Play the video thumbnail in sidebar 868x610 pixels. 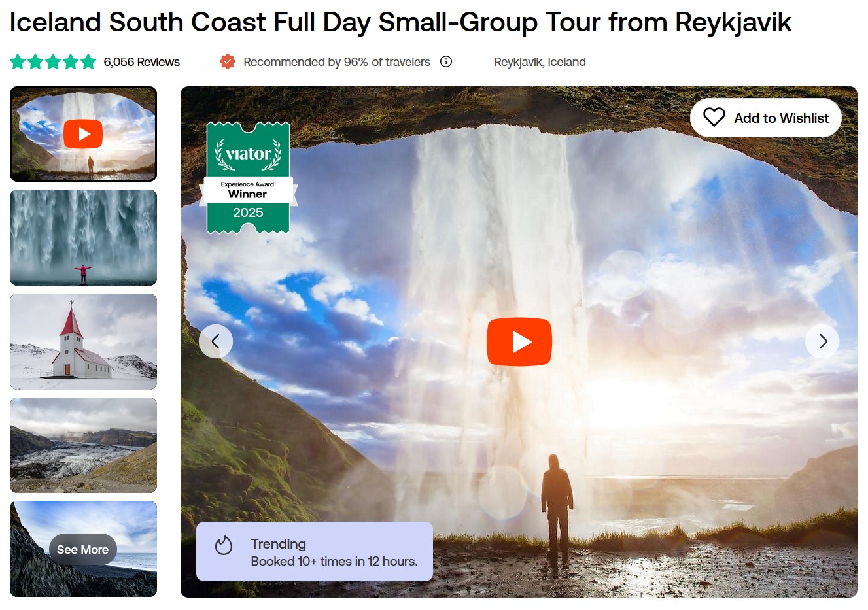point(83,134)
